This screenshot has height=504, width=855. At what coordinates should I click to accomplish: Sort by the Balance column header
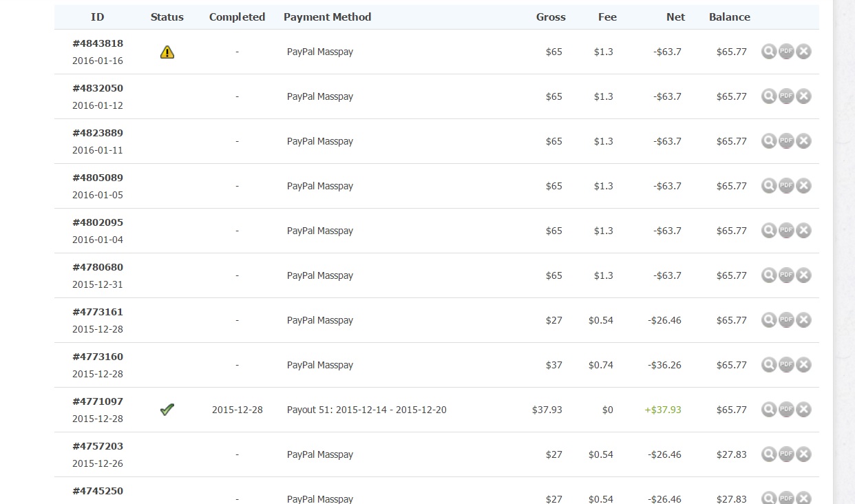(729, 17)
